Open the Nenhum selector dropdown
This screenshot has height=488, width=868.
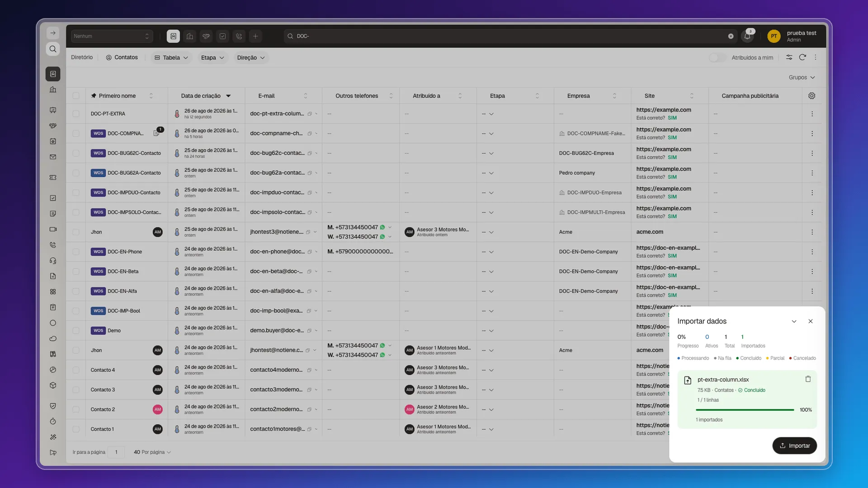pos(112,36)
